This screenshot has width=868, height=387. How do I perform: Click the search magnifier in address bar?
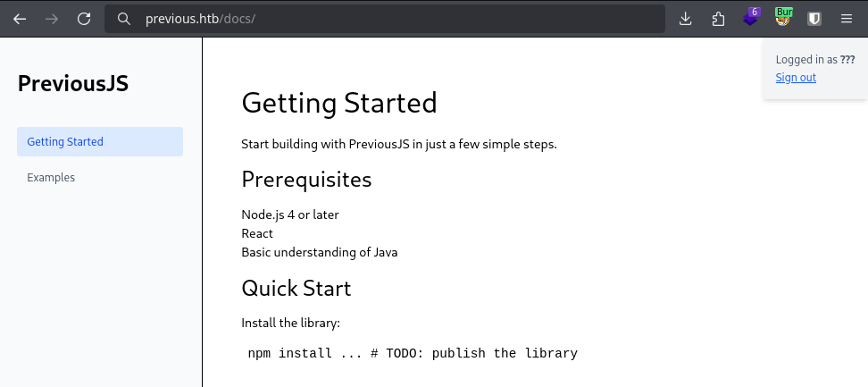point(126,19)
